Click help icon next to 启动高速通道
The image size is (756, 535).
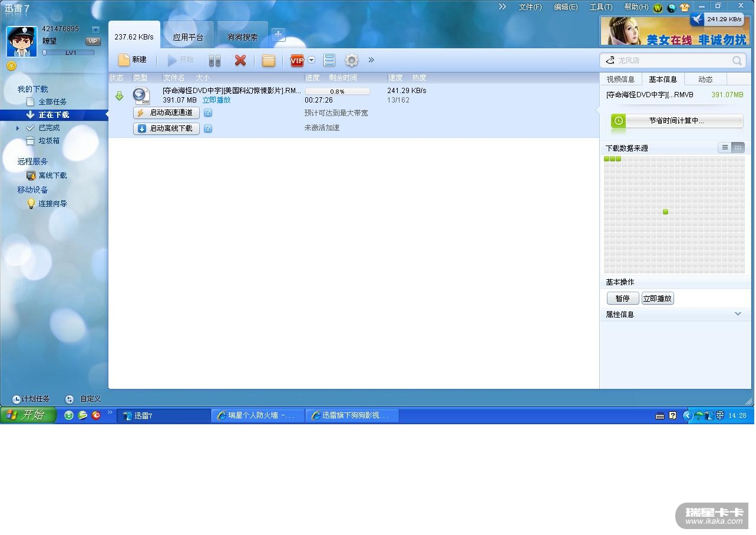point(208,113)
